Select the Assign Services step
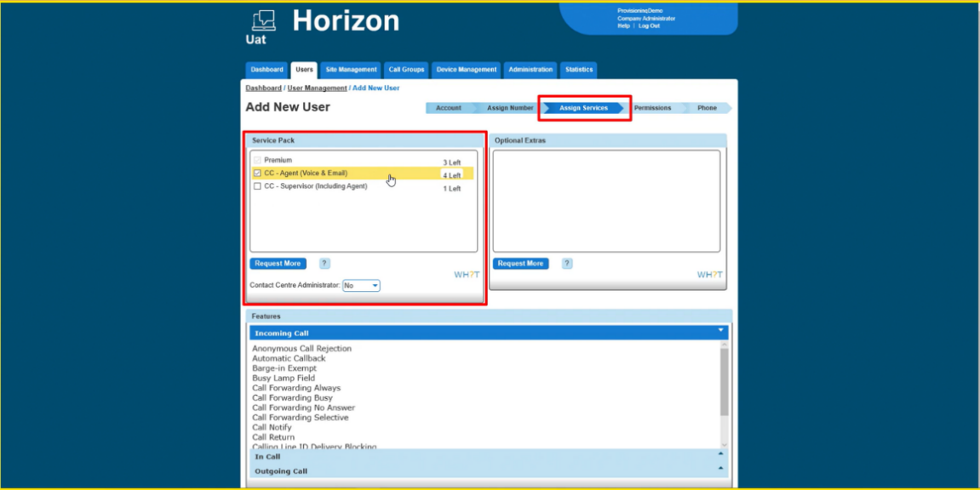This screenshot has height=490, width=980. coord(583,108)
